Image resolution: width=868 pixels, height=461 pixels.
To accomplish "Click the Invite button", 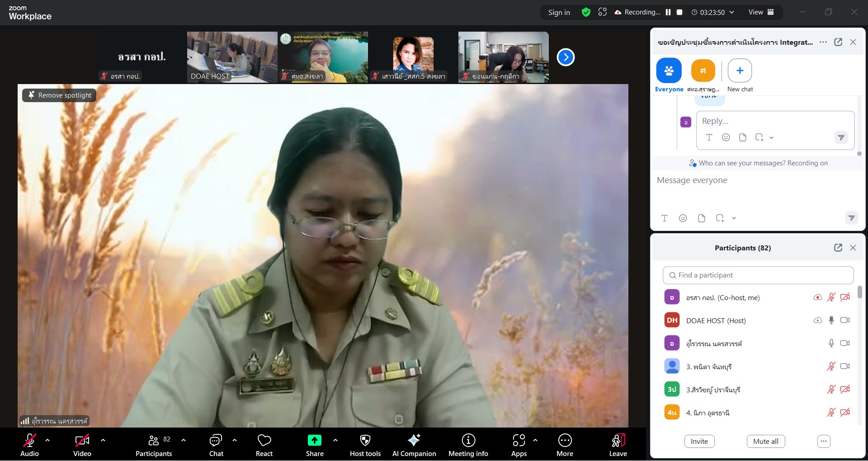I will (x=699, y=442).
